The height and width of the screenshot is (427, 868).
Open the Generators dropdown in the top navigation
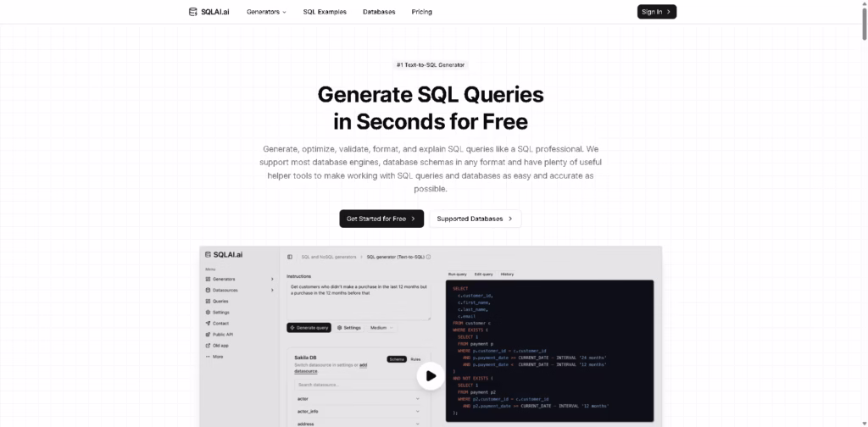coord(266,12)
